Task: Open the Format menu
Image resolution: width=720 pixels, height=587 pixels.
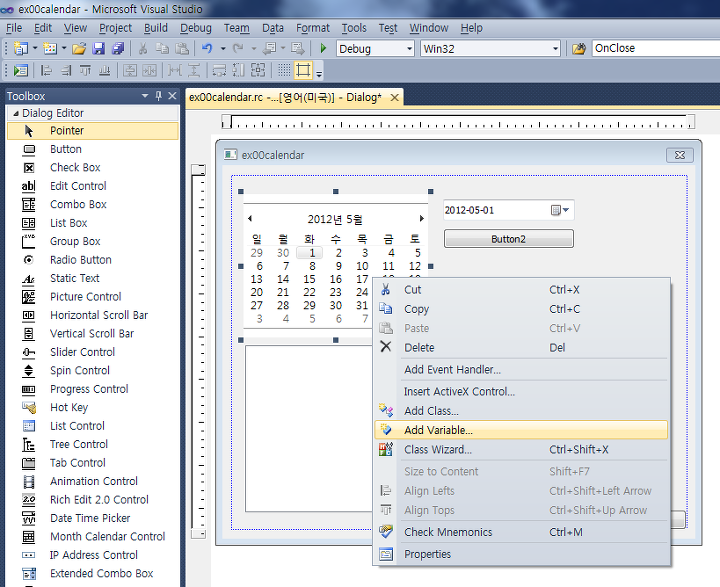Action: [313, 28]
